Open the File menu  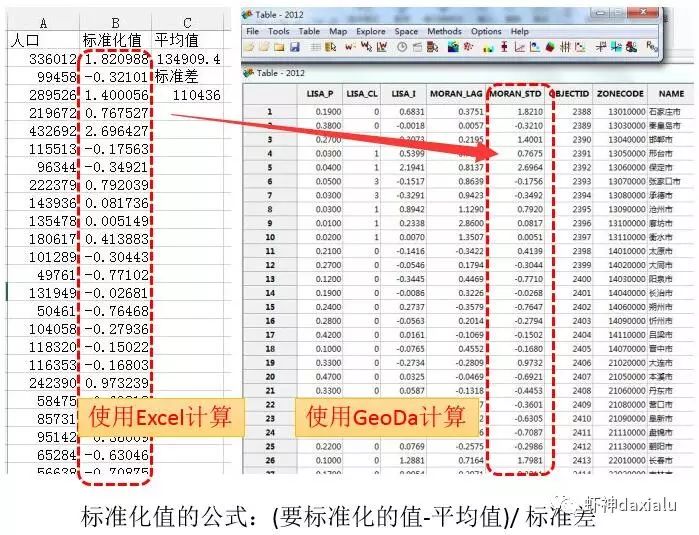coord(252,31)
